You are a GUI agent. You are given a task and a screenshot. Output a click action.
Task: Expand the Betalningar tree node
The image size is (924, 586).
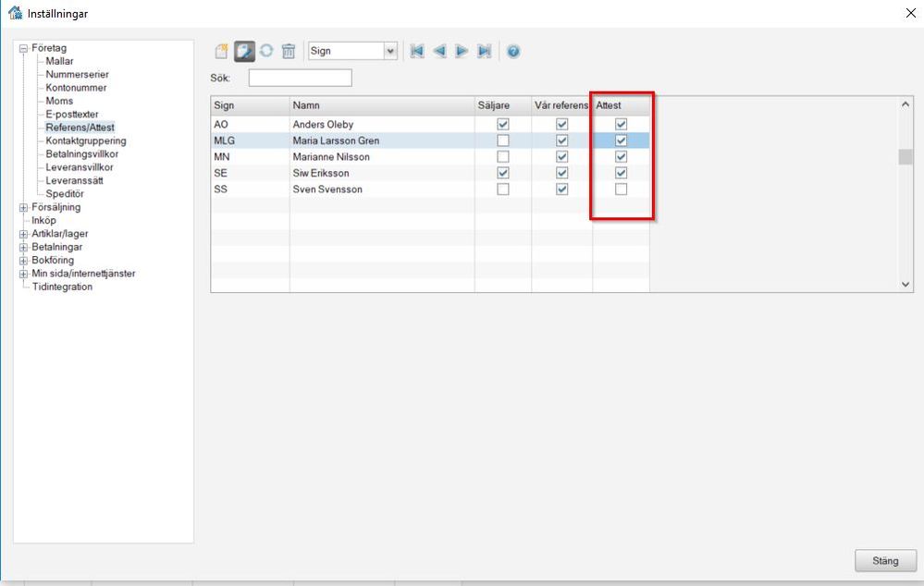(23, 248)
